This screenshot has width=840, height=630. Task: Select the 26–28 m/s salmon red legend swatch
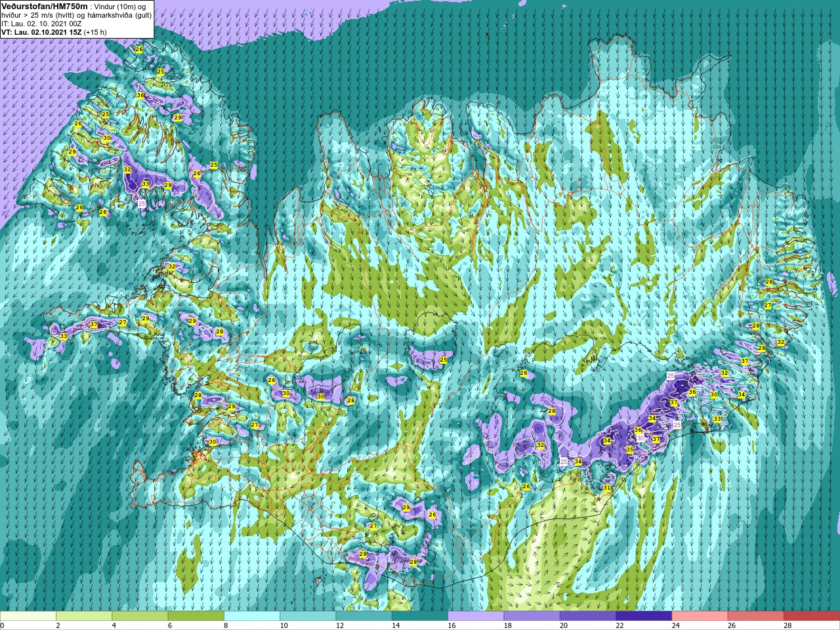pyautogui.click(x=756, y=616)
